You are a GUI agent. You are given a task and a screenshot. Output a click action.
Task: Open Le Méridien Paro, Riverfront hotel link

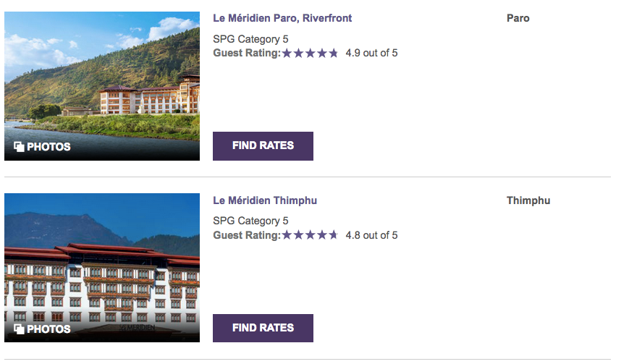(x=282, y=18)
